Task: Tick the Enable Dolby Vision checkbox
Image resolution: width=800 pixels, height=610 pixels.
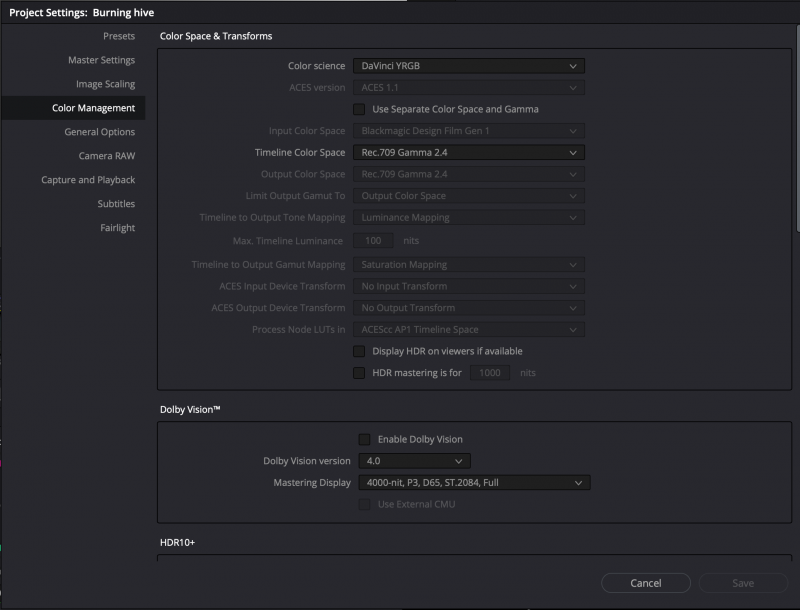Action: 365,439
